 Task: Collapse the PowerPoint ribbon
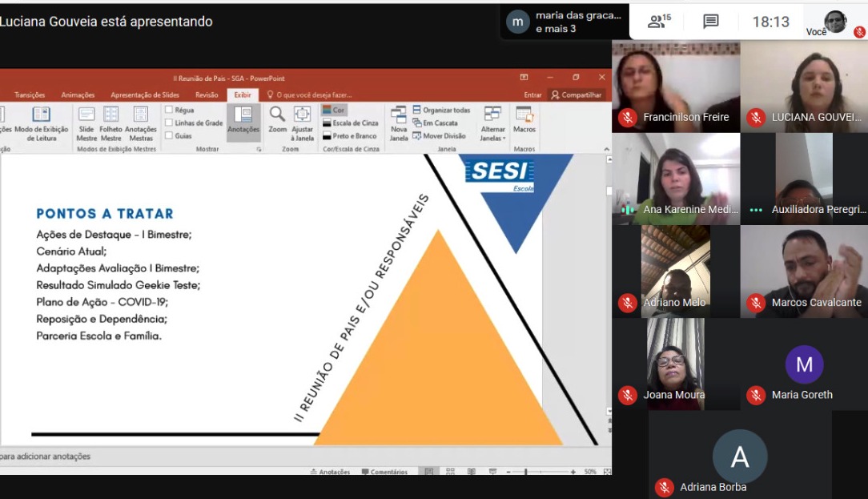[606, 149]
